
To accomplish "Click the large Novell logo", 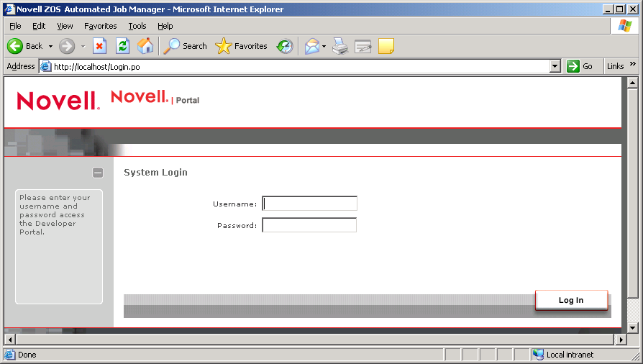I will click(58, 101).
